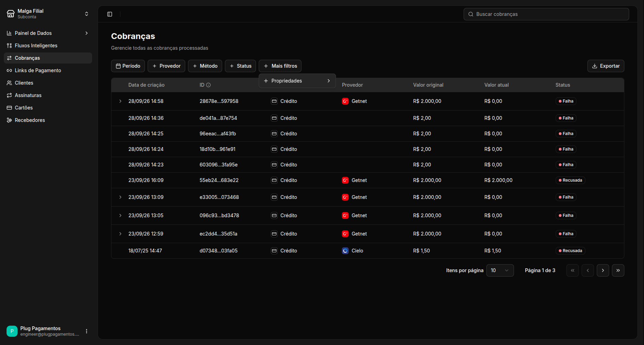Viewport: 644px width, 345px height.
Task: Click the credit card icon in row de041a...87e754
Action: (x=274, y=118)
